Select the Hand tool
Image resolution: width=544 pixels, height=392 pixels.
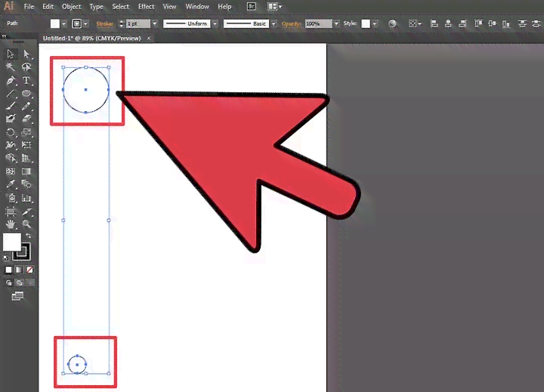pos(11,224)
